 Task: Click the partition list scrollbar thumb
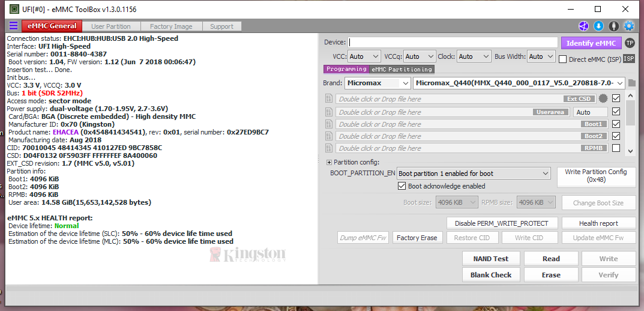(630, 112)
